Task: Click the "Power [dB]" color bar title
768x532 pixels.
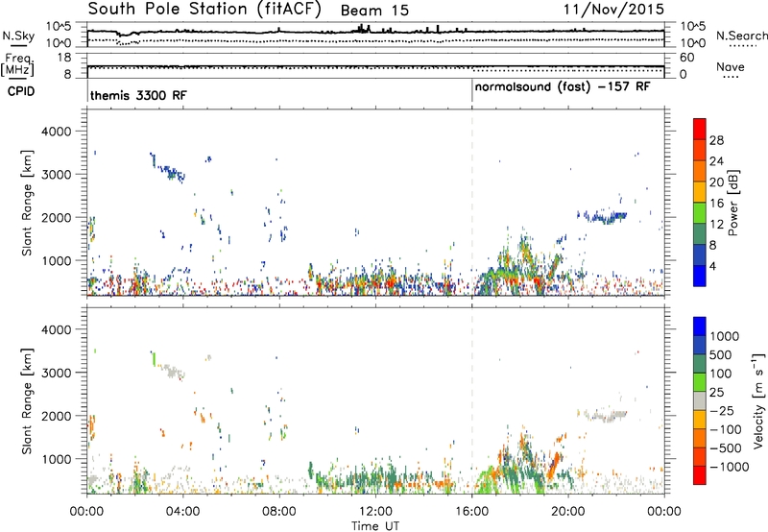Action: tap(732, 203)
